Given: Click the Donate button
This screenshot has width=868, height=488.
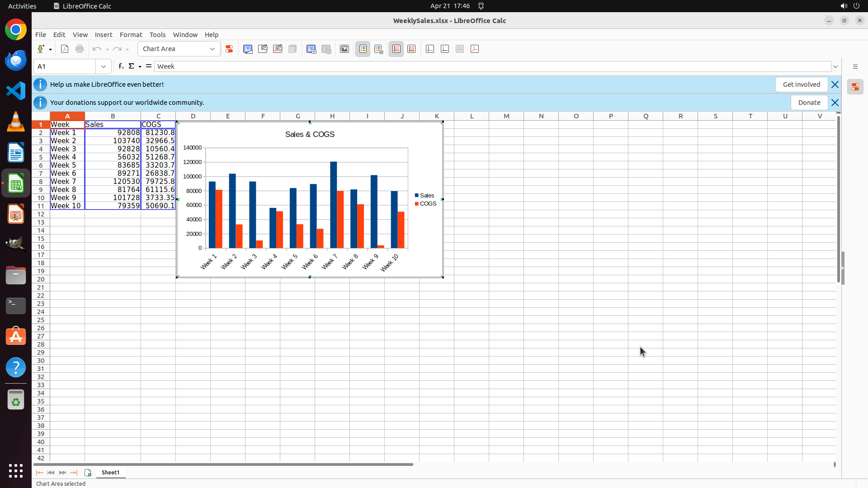Looking at the screenshot, I should 809,103.
